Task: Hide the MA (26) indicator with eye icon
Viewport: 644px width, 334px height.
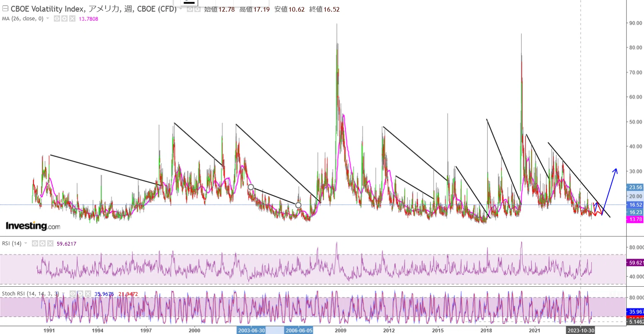Action: click(57, 19)
